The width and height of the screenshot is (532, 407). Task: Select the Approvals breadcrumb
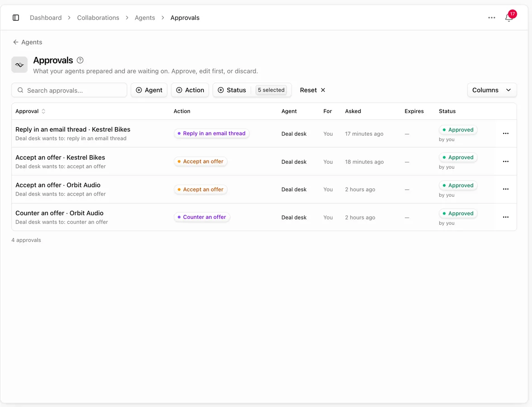tap(185, 18)
